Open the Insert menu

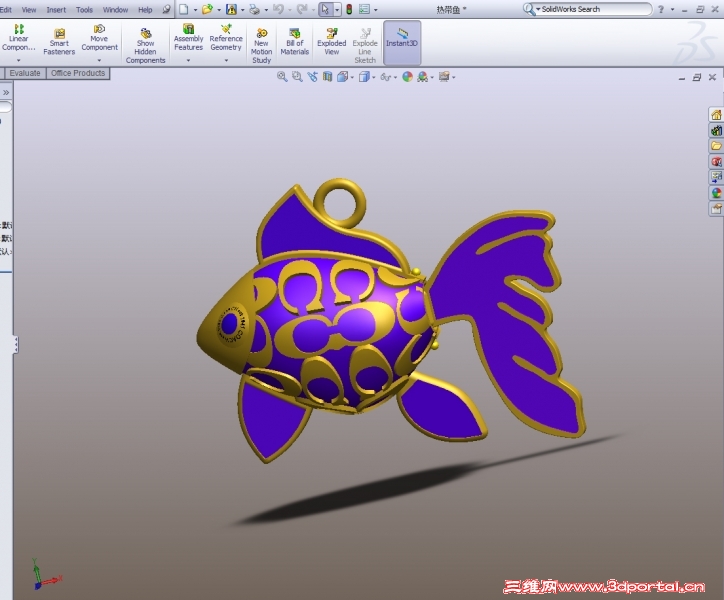pyautogui.click(x=56, y=9)
